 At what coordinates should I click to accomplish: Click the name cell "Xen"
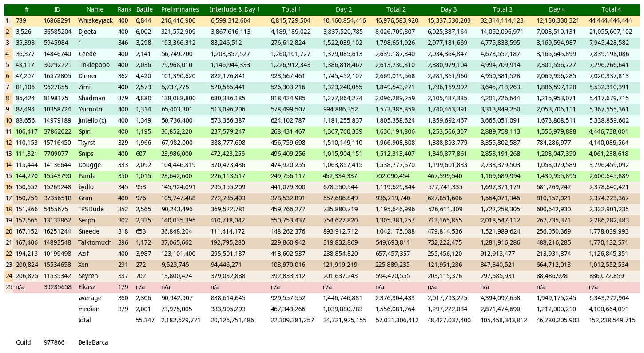point(83,265)
